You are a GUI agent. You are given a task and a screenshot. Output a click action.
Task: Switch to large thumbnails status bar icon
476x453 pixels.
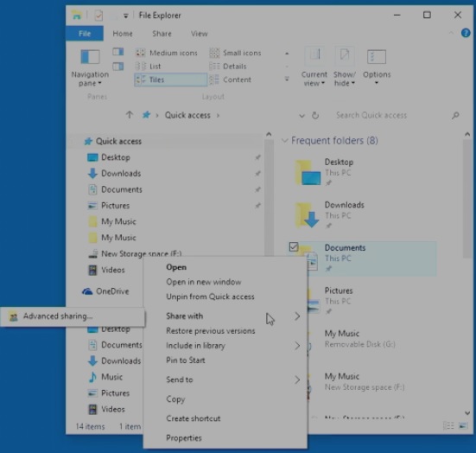click(x=463, y=425)
